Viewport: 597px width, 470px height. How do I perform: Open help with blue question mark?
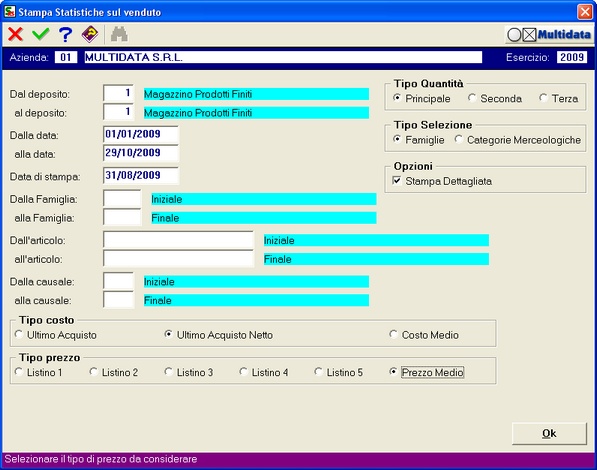point(65,34)
